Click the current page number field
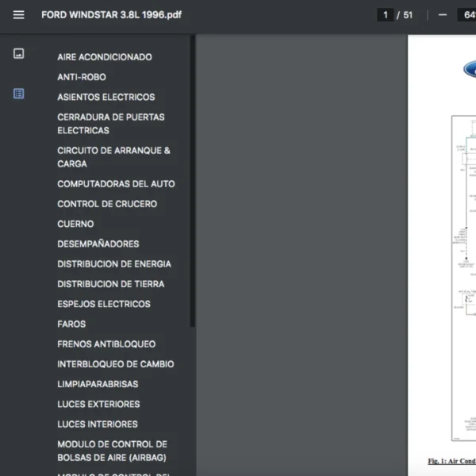Viewport: 476px width, 476px height. 386,14
